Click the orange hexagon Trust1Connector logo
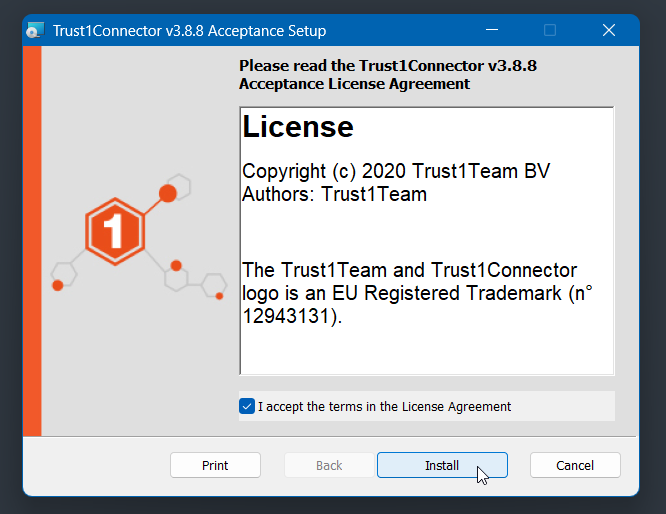Image resolution: width=666 pixels, height=514 pixels. point(115,232)
